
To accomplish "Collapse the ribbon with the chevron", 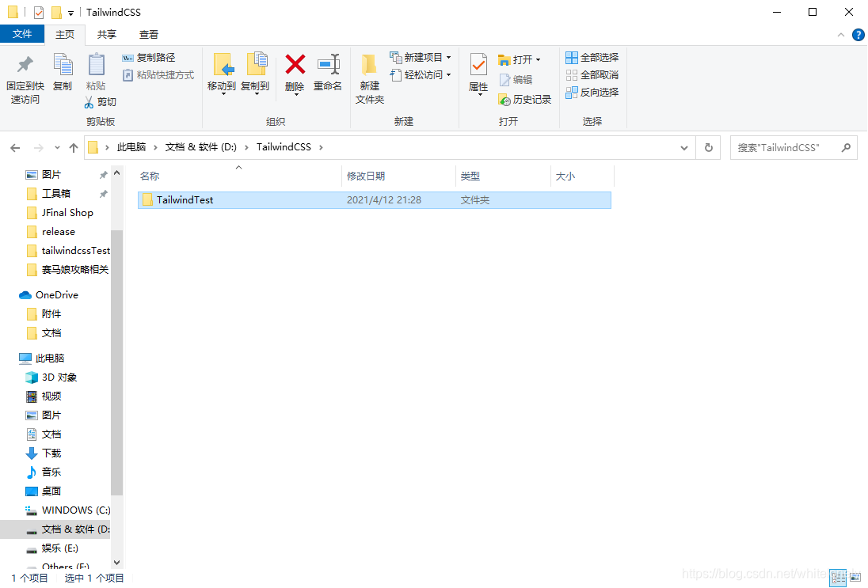I will (x=840, y=34).
